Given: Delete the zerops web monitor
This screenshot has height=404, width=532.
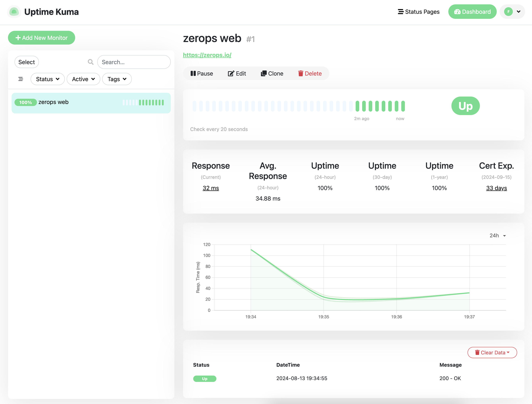Looking at the screenshot, I should [310, 73].
